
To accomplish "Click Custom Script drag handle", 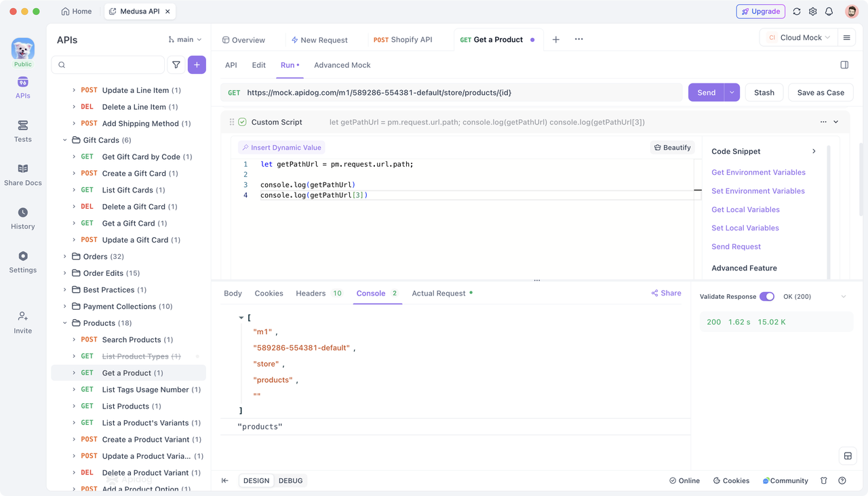I will point(232,122).
